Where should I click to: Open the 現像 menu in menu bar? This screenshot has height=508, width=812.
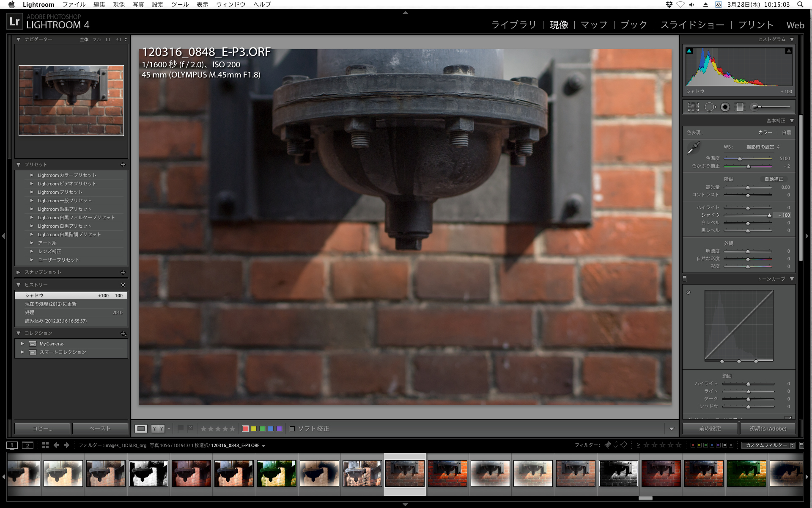point(119,5)
